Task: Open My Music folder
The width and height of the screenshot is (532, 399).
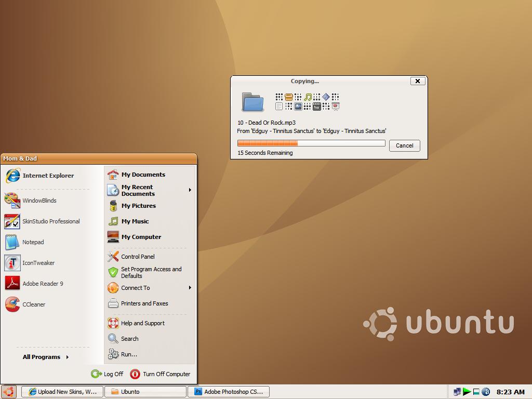Action: tap(135, 221)
